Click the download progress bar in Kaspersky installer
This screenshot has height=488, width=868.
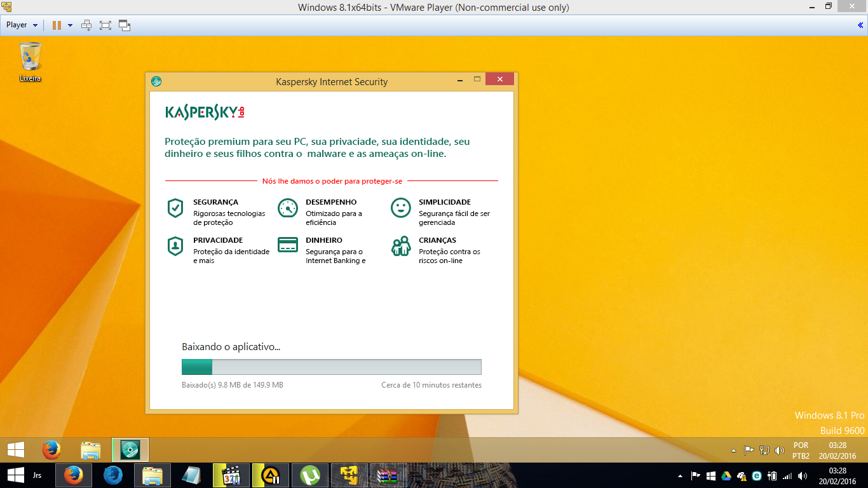tap(332, 367)
